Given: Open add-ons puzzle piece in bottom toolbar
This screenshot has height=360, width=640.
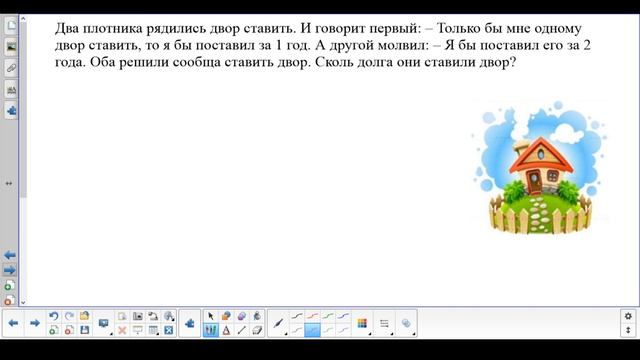Looking at the screenshot, I should (189, 323).
